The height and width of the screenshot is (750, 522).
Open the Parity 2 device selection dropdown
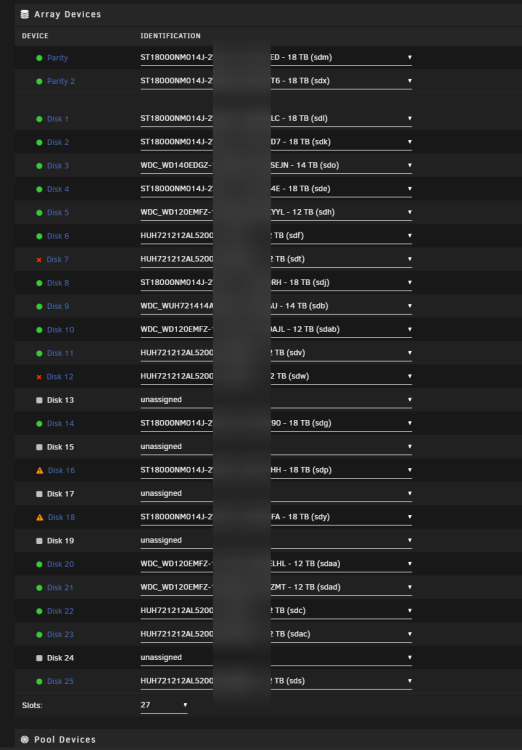click(276, 81)
